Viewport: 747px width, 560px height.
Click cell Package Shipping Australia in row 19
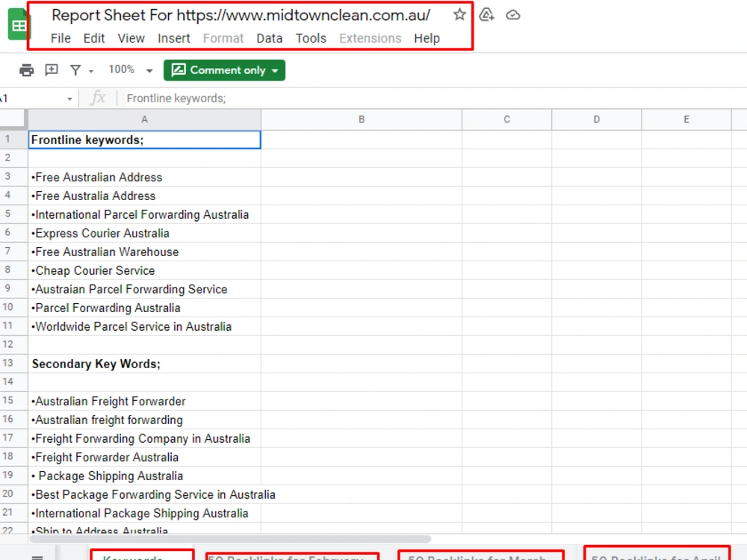click(144, 476)
